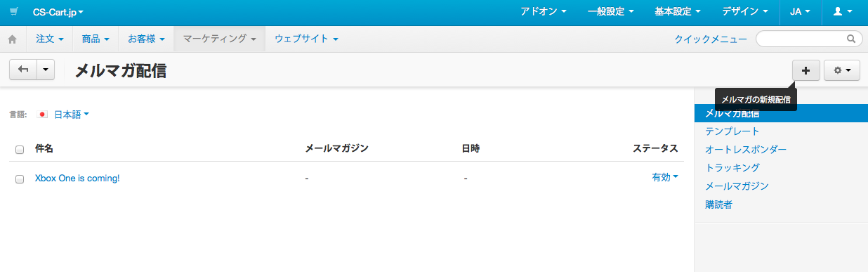Select the メルマガ配信 sidebar item
Screen dimensions: 868x272
[781, 112]
